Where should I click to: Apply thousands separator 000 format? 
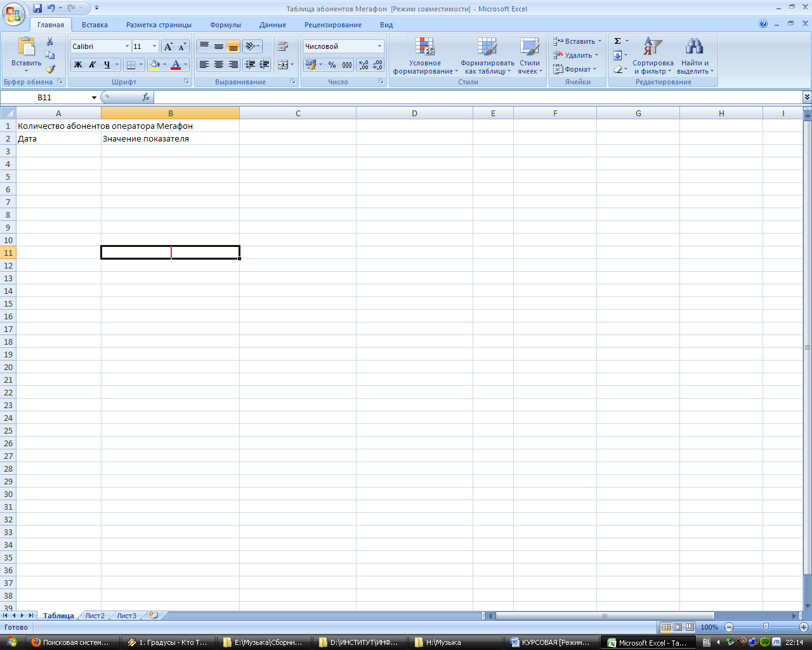click(347, 65)
